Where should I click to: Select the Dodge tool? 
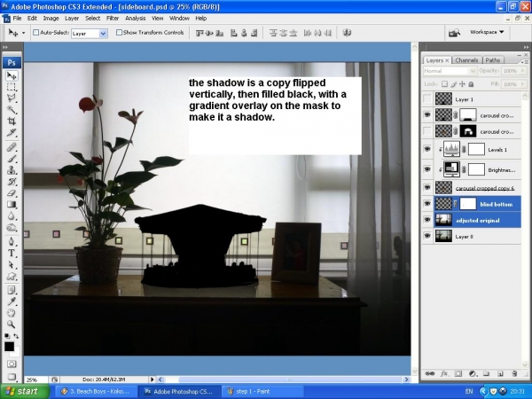pyautogui.click(x=12, y=227)
